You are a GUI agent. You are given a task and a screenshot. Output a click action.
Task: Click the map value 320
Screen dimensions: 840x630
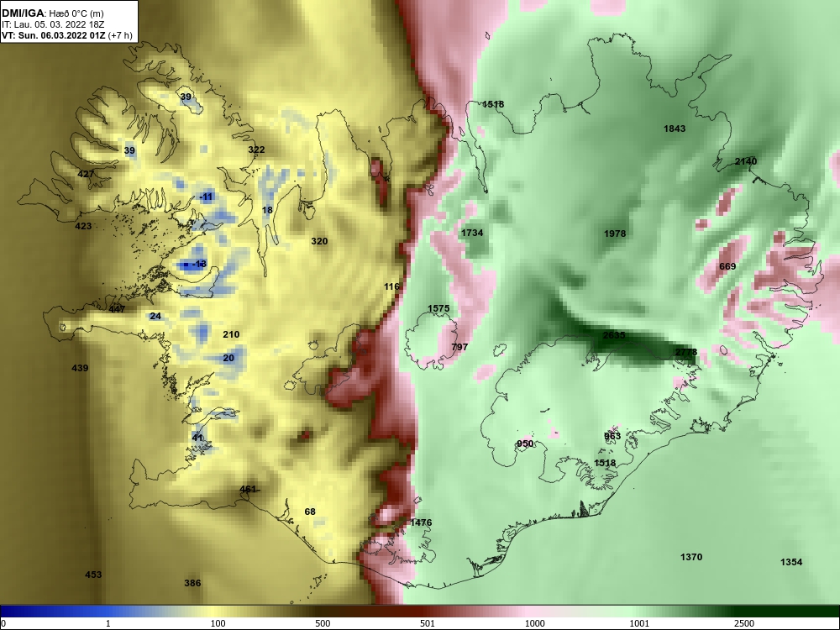click(x=319, y=241)
